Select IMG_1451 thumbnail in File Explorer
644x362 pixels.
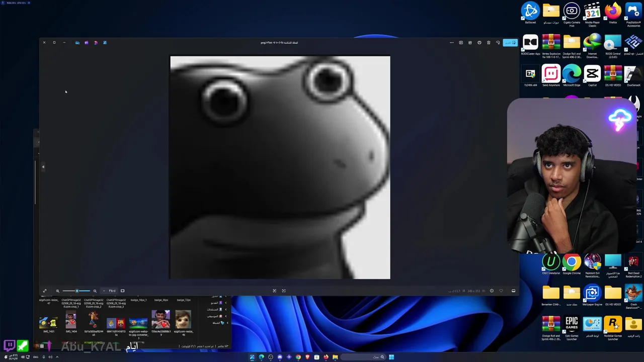48,322
